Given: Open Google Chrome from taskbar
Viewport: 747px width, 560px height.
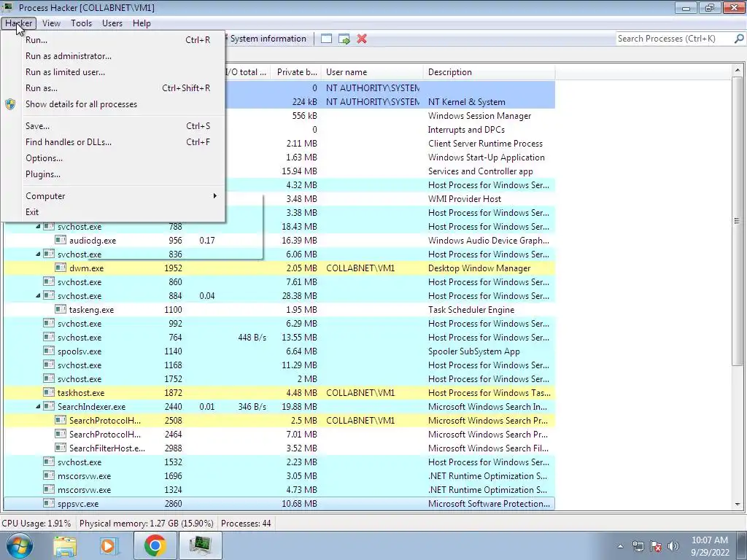Looking at the screenshot, I should point(155,545).
